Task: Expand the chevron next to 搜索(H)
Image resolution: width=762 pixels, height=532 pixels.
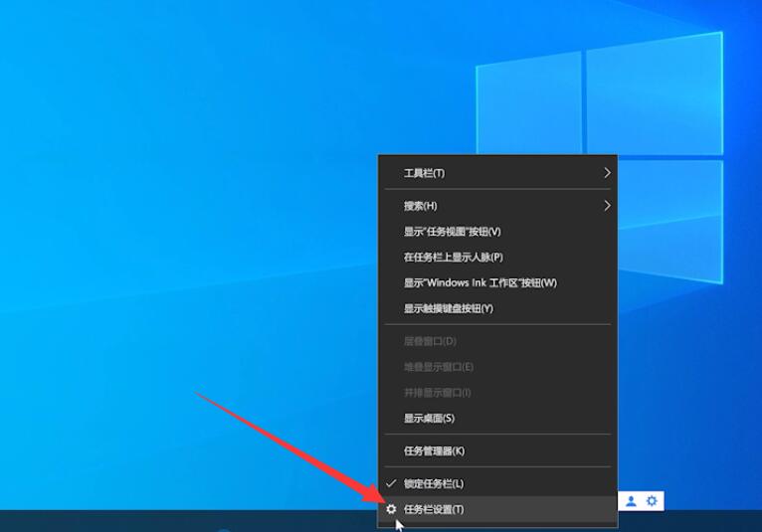Action: [607, 206]
